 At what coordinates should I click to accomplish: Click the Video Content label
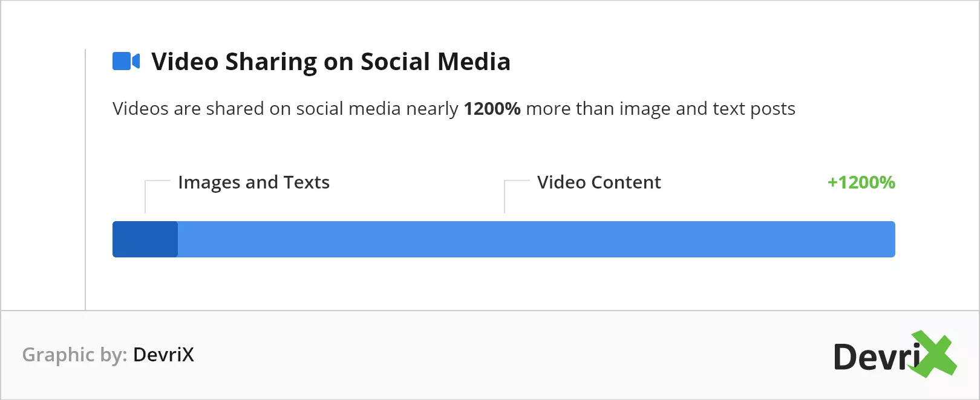pos(599,182)
